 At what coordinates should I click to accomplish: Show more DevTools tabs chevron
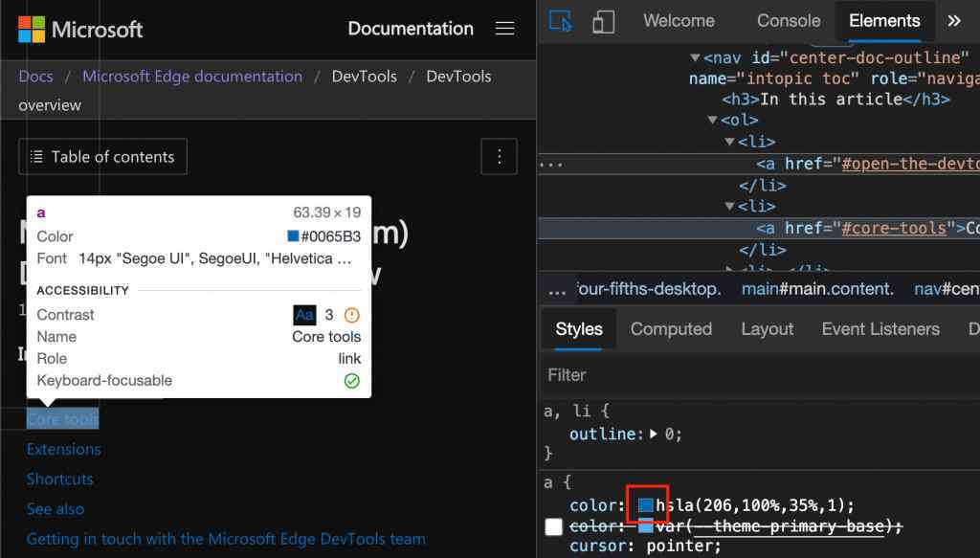[954, 21]
